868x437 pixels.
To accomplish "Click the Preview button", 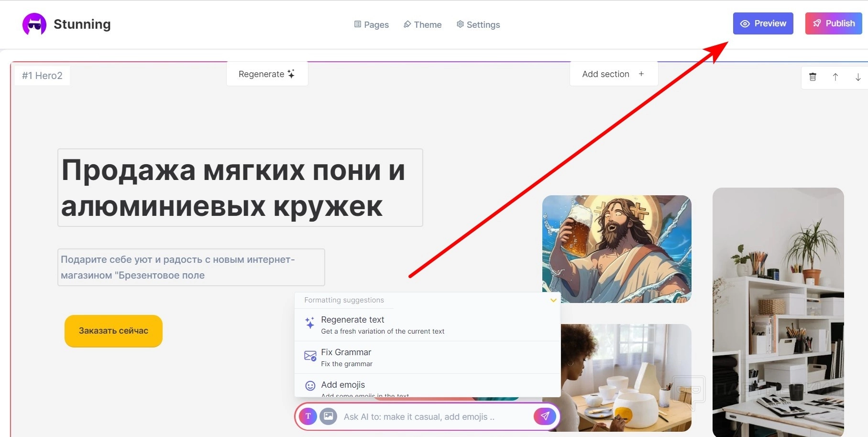I will point(763,23).
